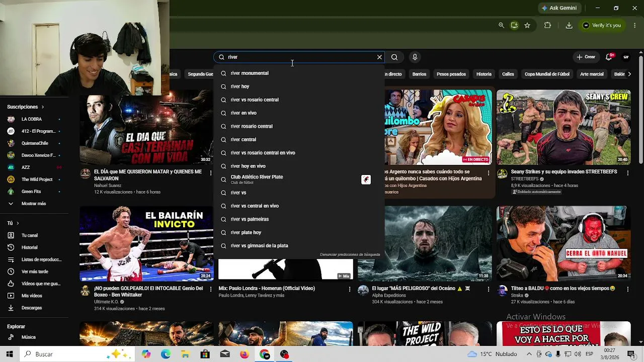Play the "El Bailarín Invicto" video thumbnail

tap(146, 243)
